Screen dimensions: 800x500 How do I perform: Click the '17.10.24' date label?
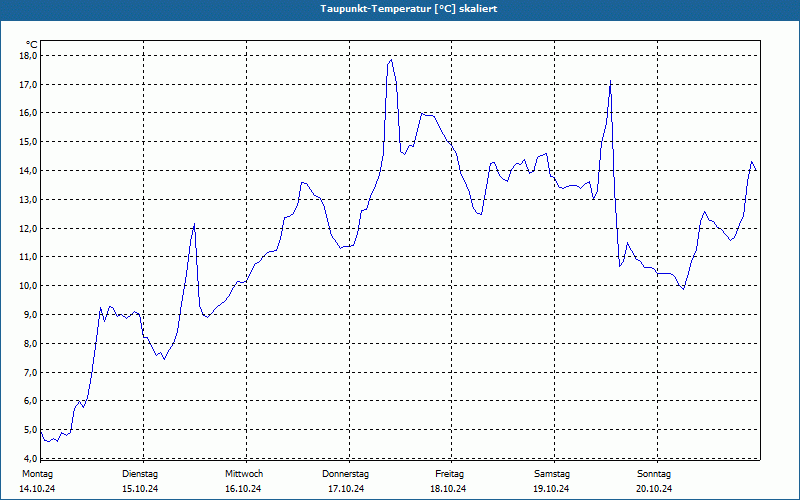[x=346, y=489]
